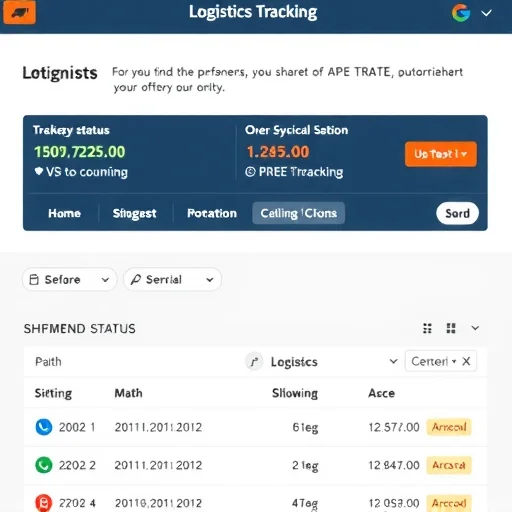Switch to the Slugest tab
The width and height of the screenshot is (512, 512).
click(134, 213)
